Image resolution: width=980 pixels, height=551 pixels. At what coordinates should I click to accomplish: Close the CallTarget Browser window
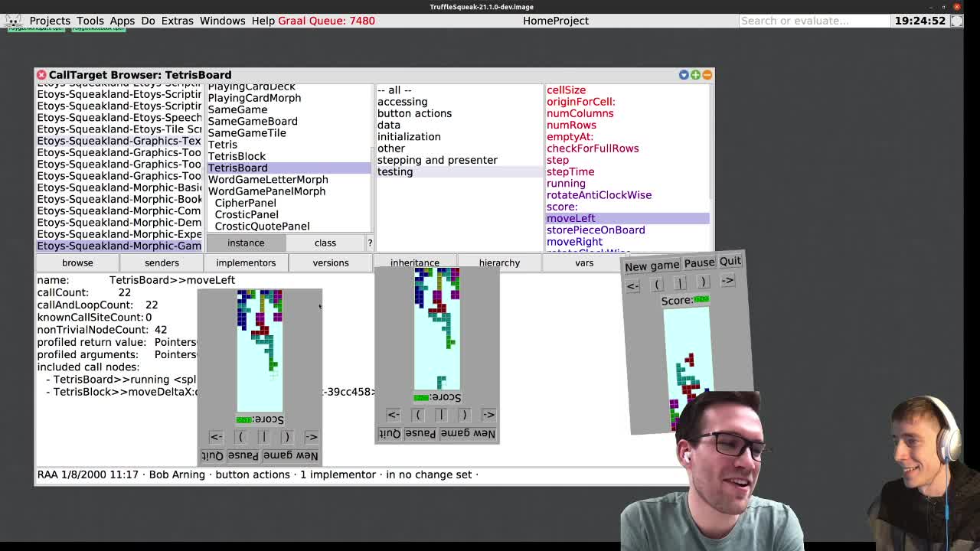coord(41,75)
